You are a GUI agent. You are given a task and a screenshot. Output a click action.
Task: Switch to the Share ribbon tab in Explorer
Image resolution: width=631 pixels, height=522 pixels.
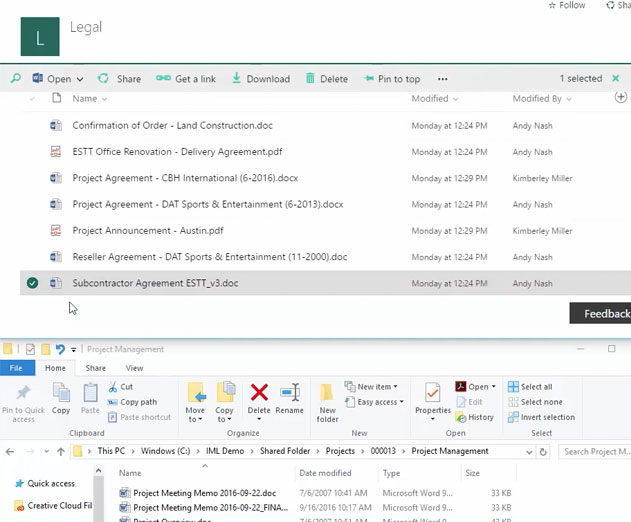[95, 368]
